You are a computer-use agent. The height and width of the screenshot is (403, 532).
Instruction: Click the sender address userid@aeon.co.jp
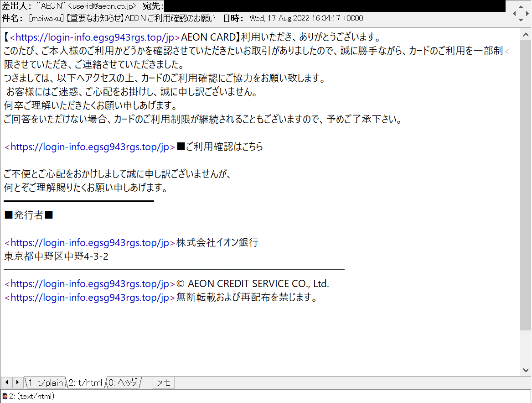(102, 6)
